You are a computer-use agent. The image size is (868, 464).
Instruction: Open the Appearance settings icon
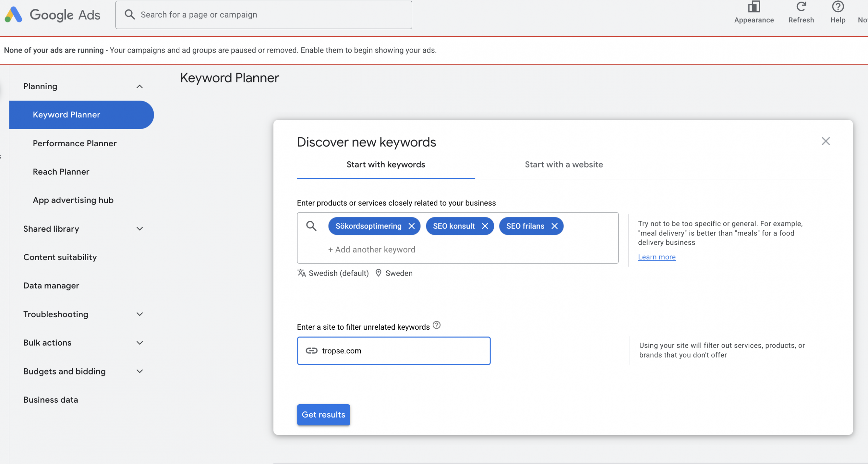pos(754,7)
